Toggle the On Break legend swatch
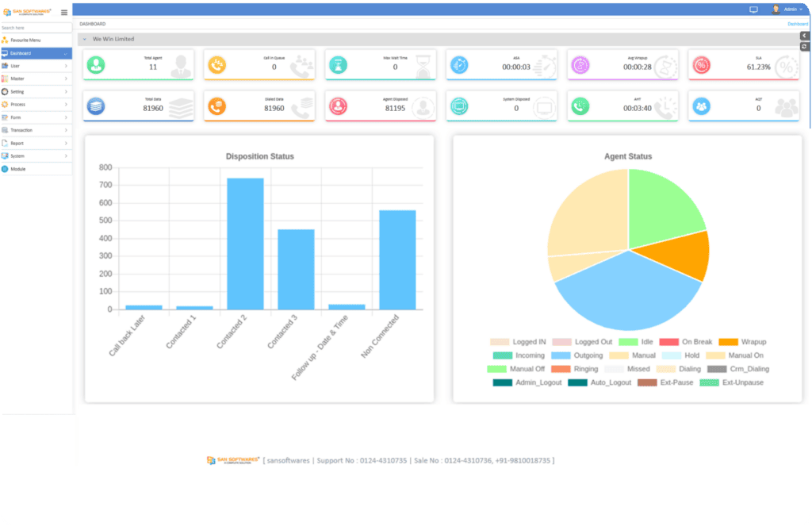The width and height of the screenshot is (812, 526). [668, 342]
